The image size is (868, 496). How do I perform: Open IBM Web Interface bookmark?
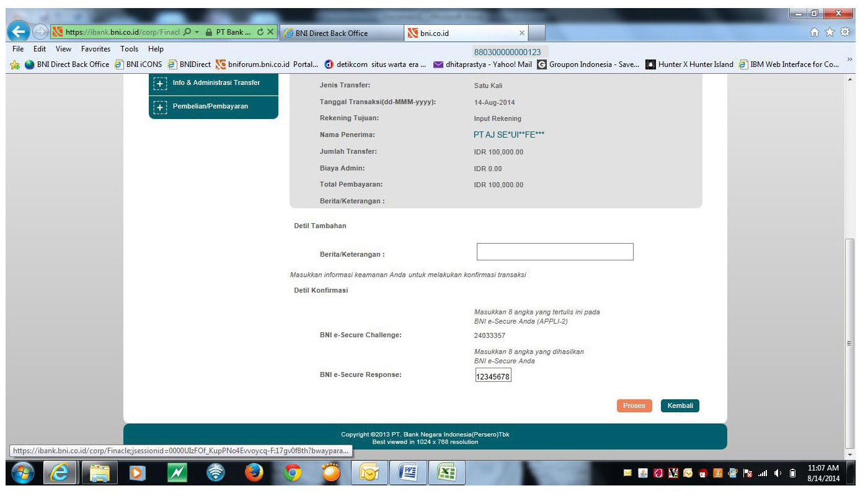(789, 64)
